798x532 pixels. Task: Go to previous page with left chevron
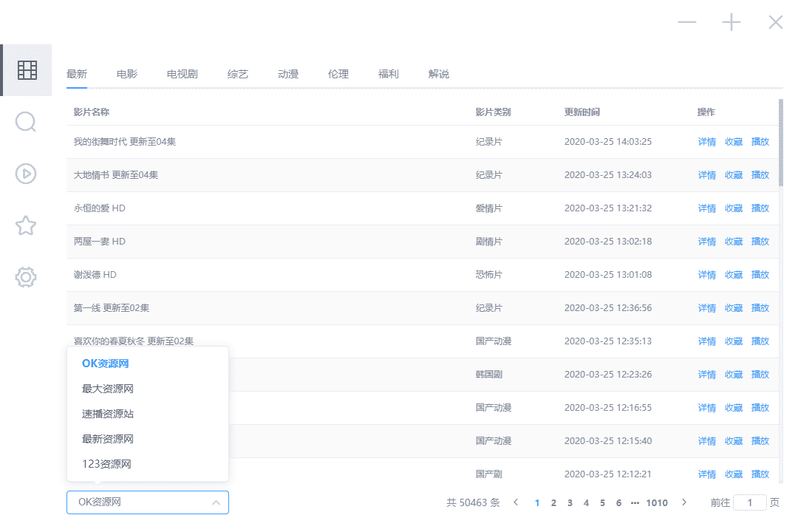coord(515,502)
